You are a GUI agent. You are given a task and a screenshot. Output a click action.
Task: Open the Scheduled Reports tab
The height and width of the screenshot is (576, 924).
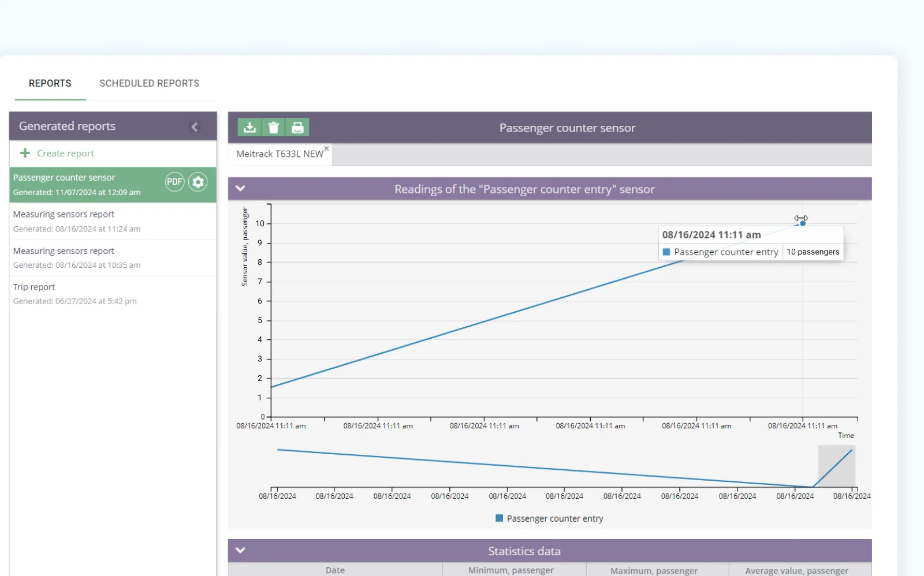pyautogui.click(x=150, y=83)
